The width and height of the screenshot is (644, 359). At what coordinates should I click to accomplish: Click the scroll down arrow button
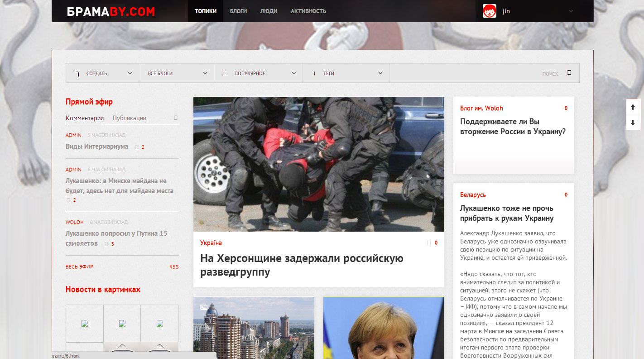[633, 123]
